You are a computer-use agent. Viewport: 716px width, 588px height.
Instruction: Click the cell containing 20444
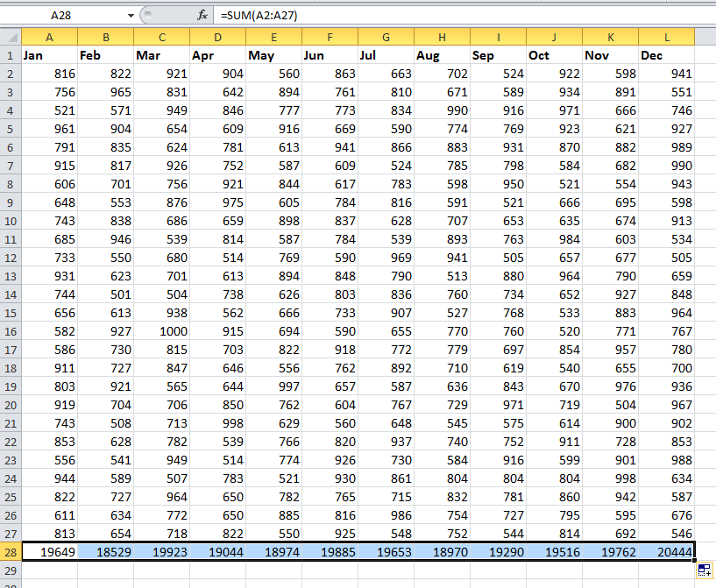[x=666, y=552]
